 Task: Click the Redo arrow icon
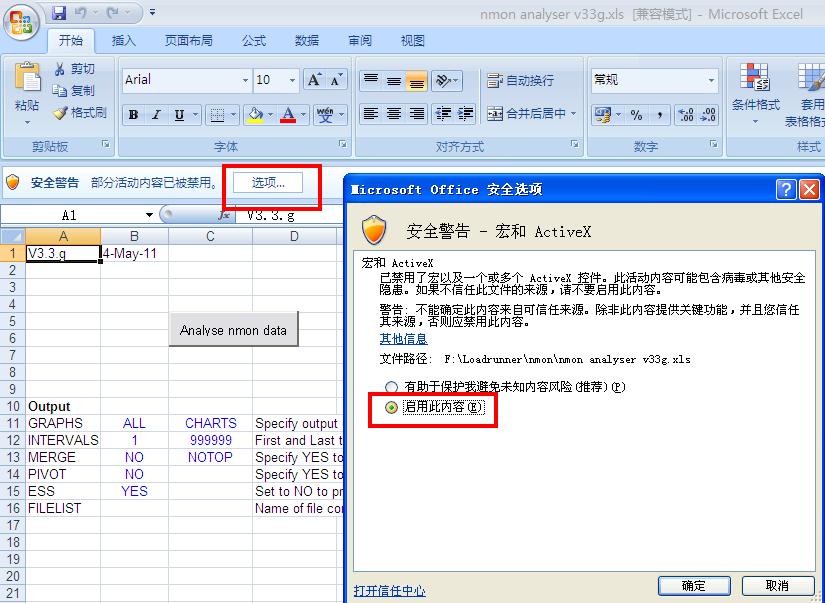click(x=112, y=12)
